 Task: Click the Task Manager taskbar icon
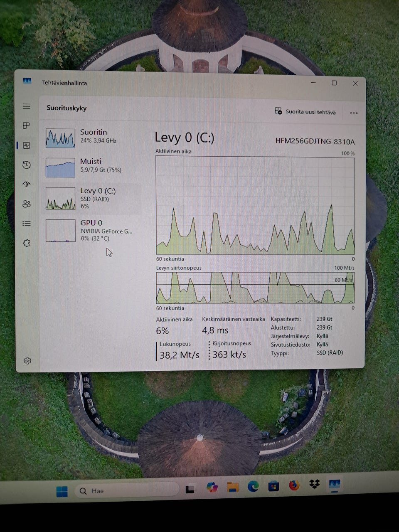(x=335, y=485)
